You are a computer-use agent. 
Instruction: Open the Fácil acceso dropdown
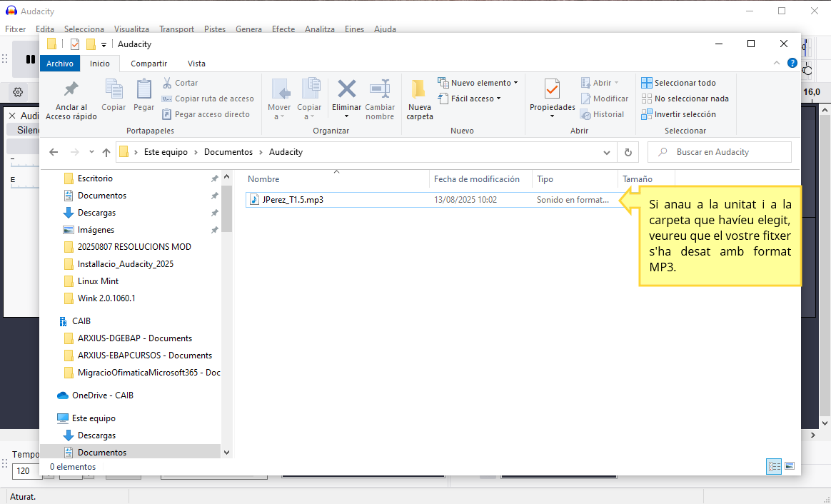tap(470, 99)
